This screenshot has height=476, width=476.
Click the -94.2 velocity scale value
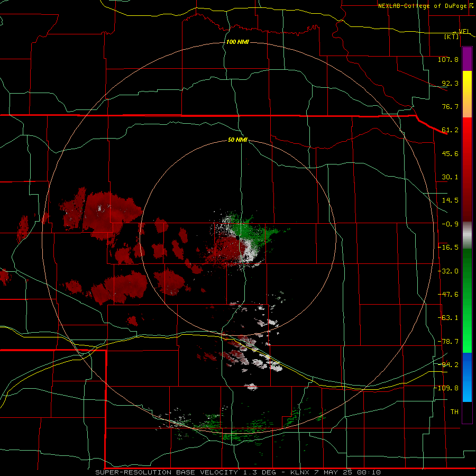tap(448, 364)
